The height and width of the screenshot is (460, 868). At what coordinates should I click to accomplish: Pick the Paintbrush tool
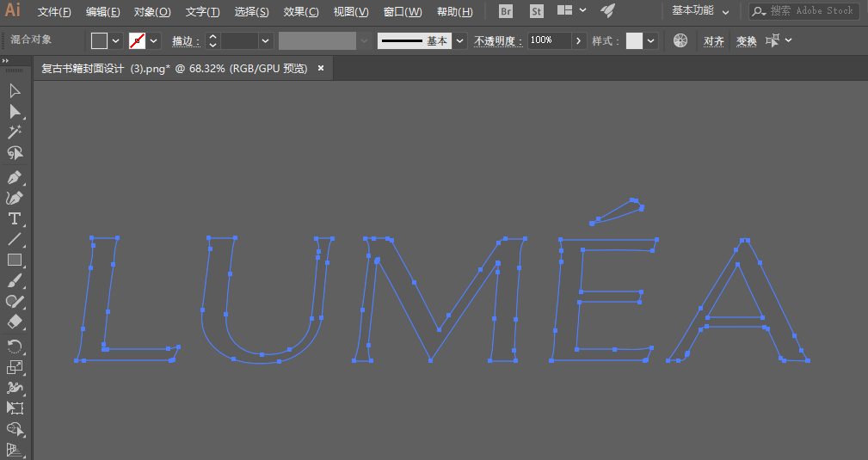[x=15, y=280]
